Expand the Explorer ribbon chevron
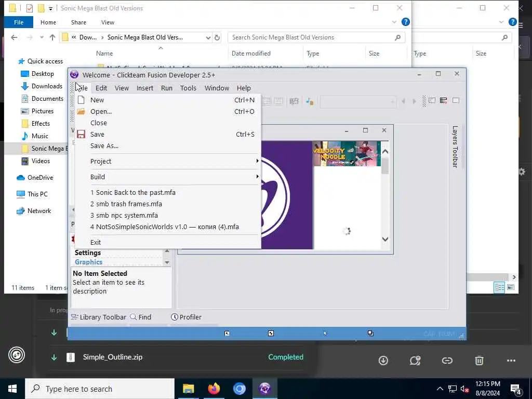 (394, 22)
